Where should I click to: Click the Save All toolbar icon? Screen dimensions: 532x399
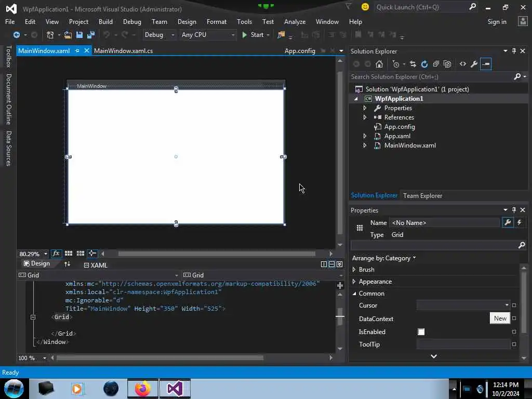91,35
